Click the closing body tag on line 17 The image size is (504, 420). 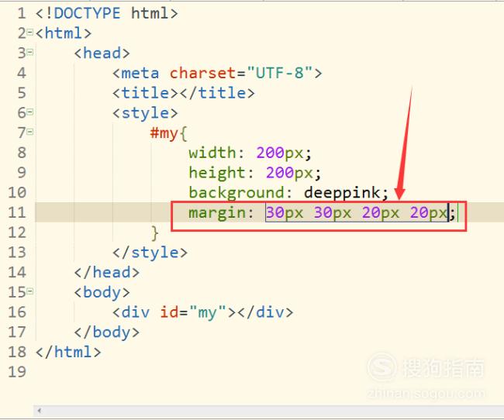pyautogui.click(x=107, y=332)
